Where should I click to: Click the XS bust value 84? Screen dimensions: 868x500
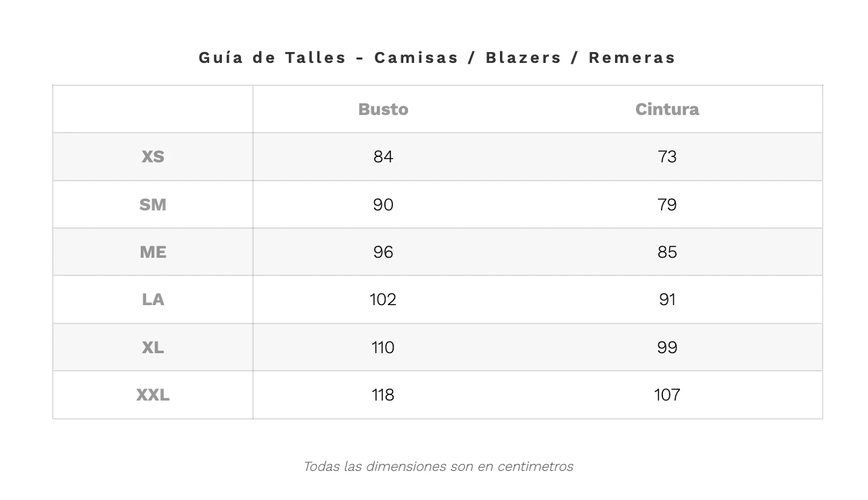(383, 156)
